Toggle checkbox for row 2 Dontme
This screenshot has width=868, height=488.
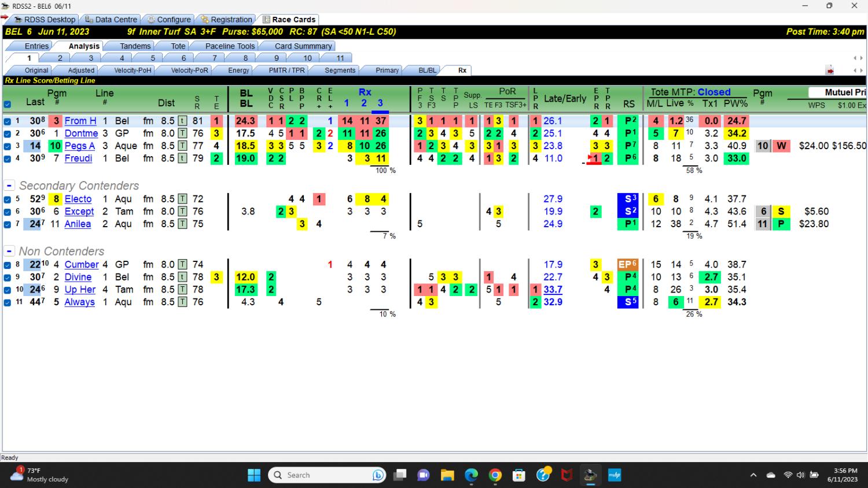(x=7, y=134)
